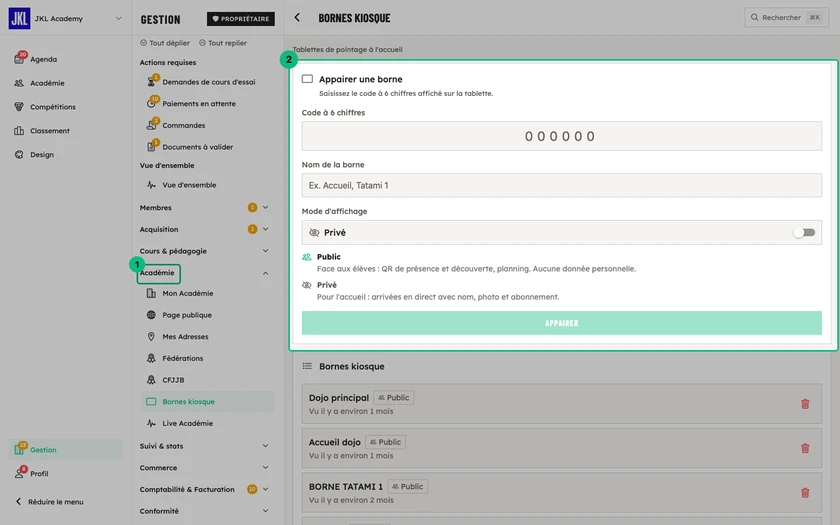Click the tablet icon beside Appairer une borne

point(307,79)
